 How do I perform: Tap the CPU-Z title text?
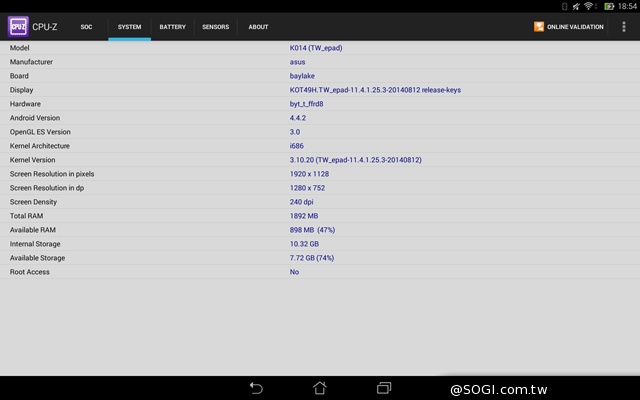pos(45,27)
